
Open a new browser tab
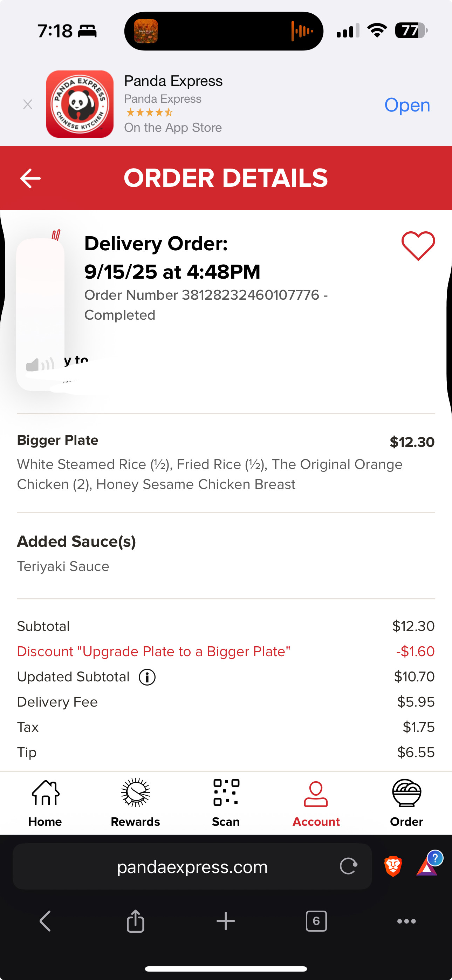click(226, 921)
